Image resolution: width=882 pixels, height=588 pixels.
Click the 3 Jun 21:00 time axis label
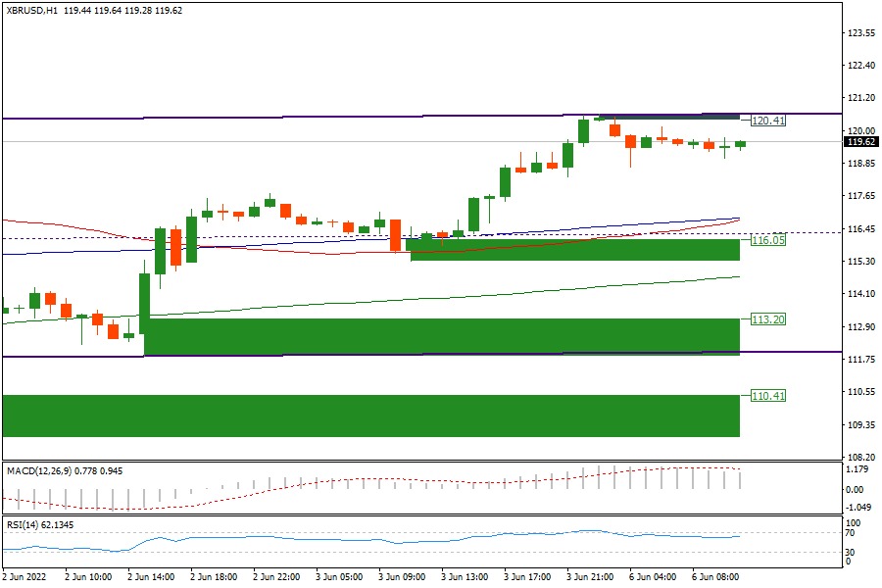point(590,578)
